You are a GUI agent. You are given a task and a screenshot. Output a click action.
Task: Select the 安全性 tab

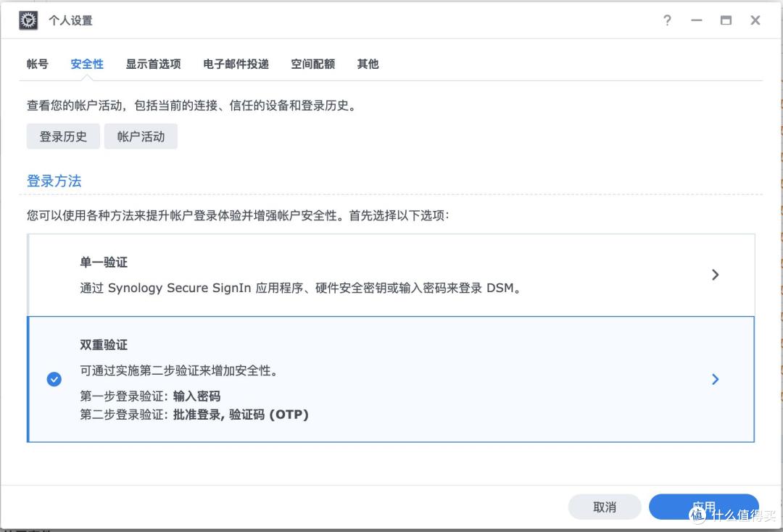[x=87, y=64]
